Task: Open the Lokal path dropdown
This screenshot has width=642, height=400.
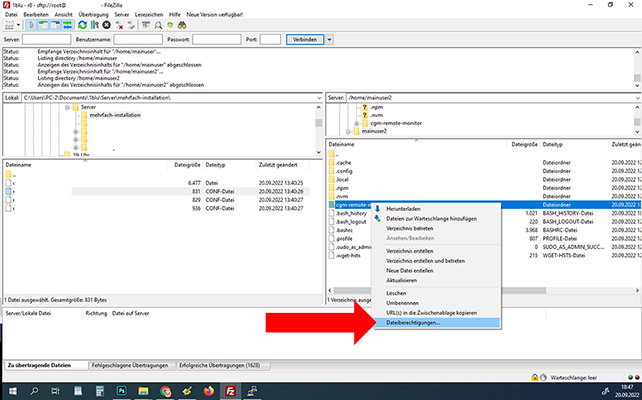Action: pyautogui.click(x=319, y=98)
